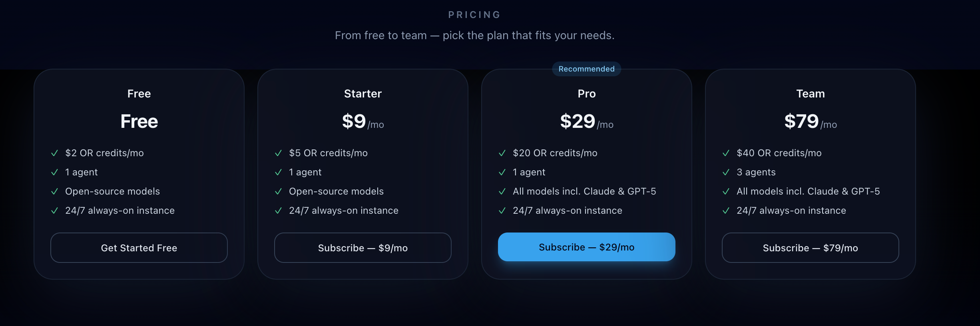Click checkmark beside 3 agents
This screenshot has width=980, height=326.
pyautogui.click(x=726, y=172)
